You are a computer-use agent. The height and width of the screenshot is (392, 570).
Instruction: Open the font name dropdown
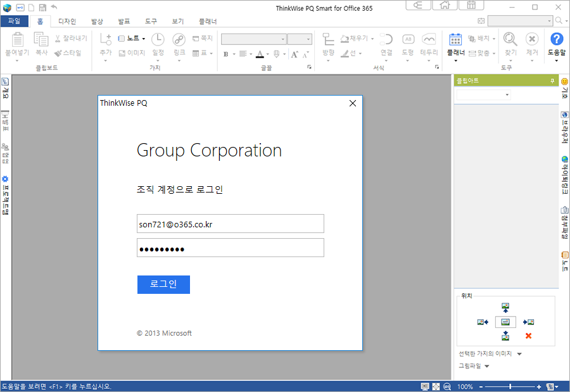coord(283,39)
